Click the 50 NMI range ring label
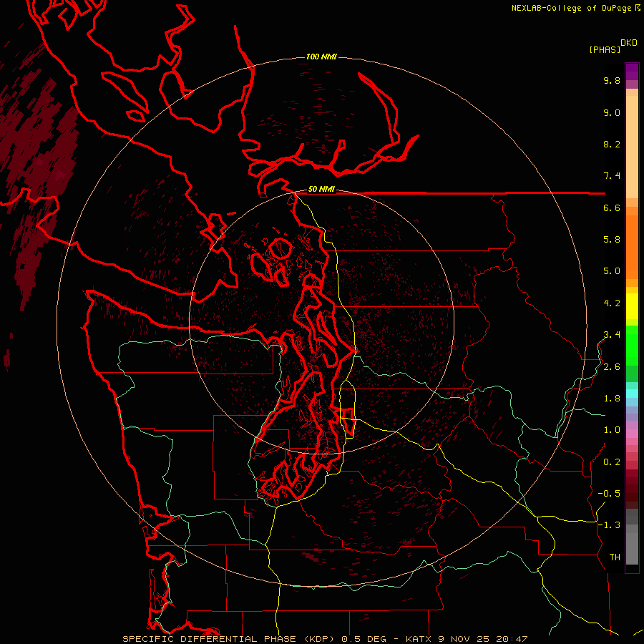Image resolution: width=644 pixels, height=644 pixels. point(321,190)
